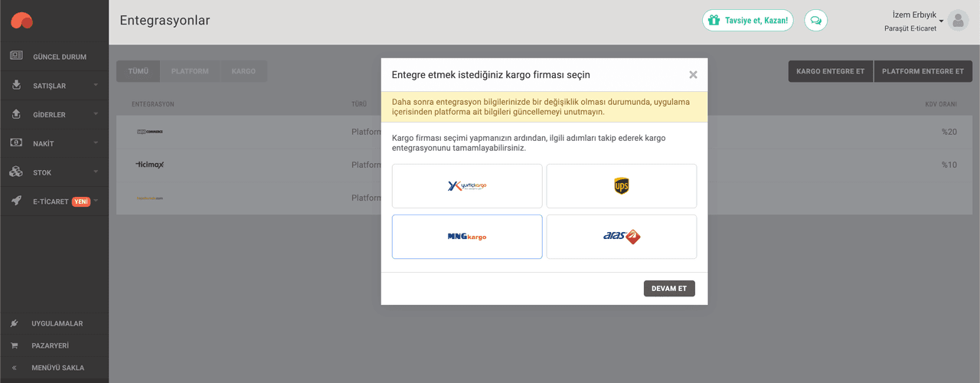Select the Yurtiçi Kargo option

(467, 186)
